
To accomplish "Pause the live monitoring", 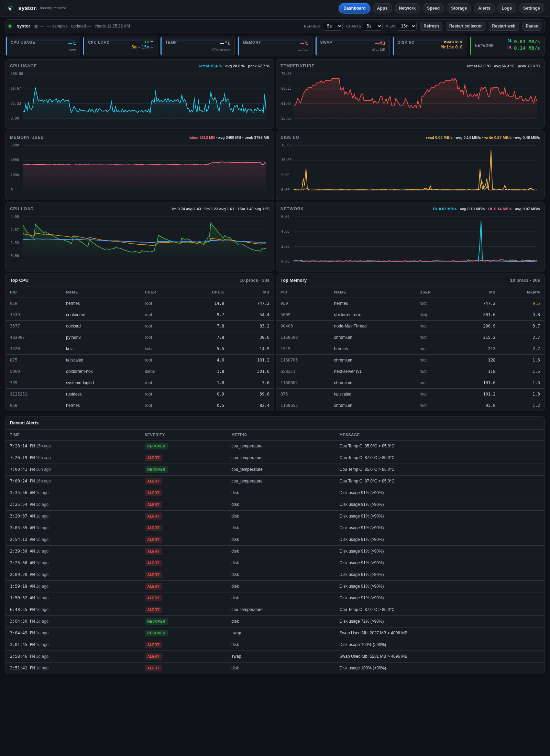I will [x=532, y=26].
